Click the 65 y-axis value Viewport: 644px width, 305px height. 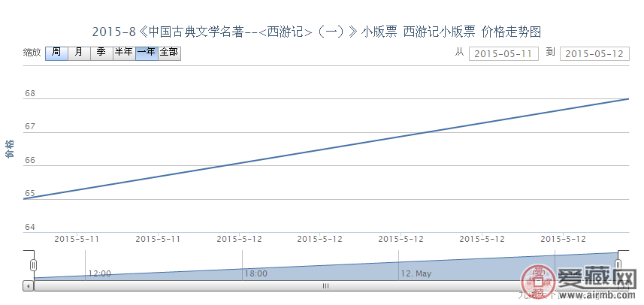point(30,194)
